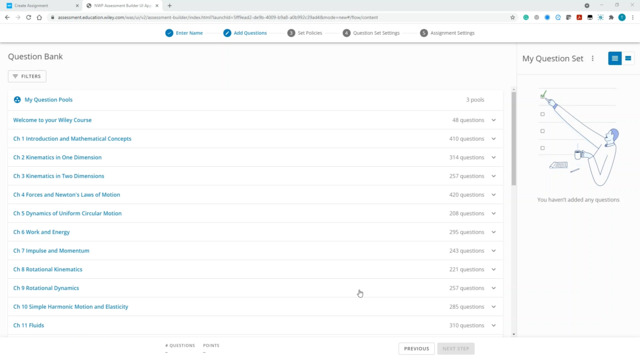The width and height of the screenshot is (640, 360).
Task: Click '48 questions' count text
Action: pos(468,120)
